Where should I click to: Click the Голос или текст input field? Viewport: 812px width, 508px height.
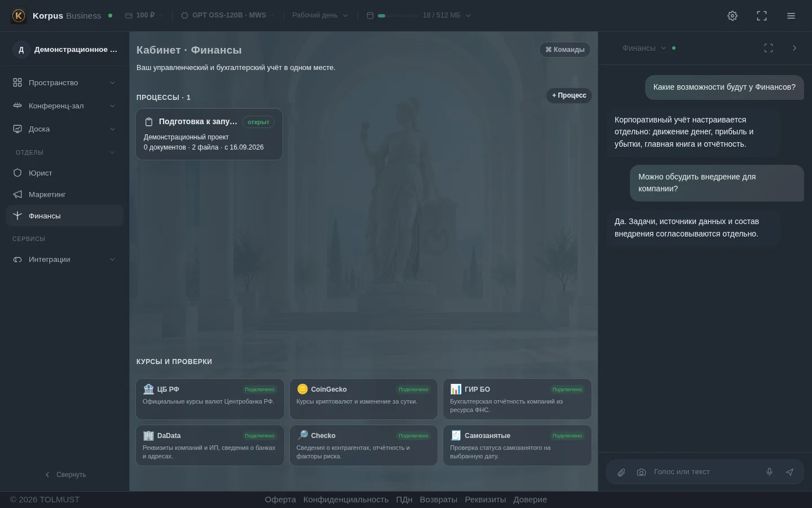coord(705,472)
